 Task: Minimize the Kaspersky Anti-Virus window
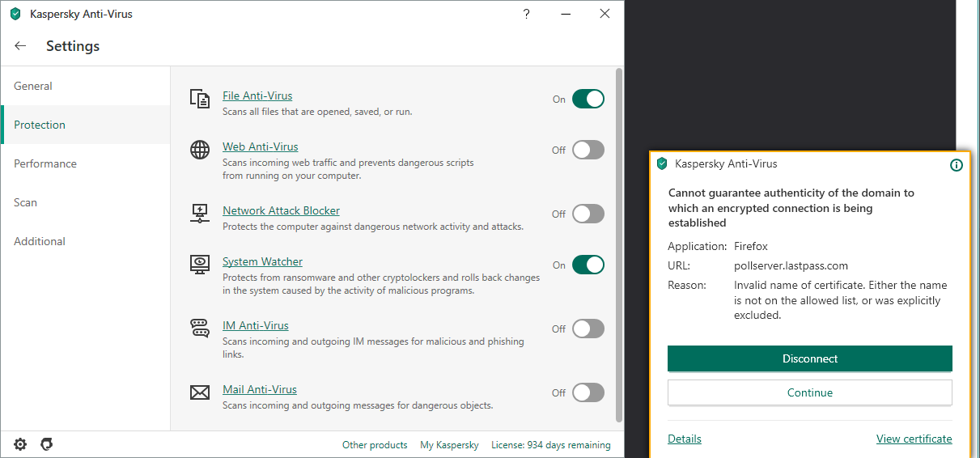566,14
